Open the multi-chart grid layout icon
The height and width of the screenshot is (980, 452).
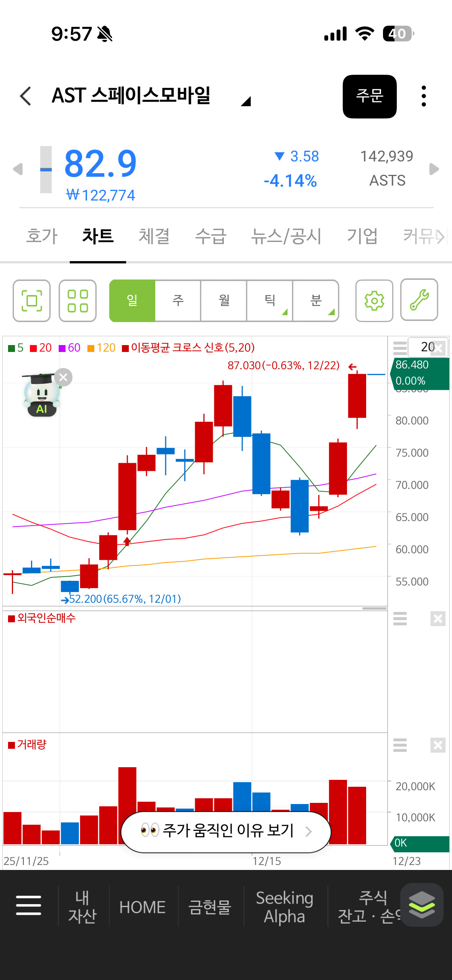(x=77, y=301)
